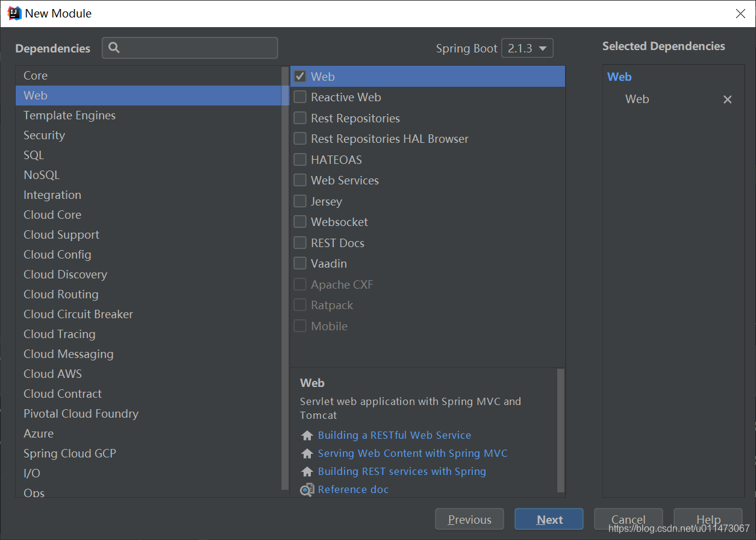Viewport: 756px width, 540px height.
Task: Select Cloud Contract category
Action: [x=149, y=394]
